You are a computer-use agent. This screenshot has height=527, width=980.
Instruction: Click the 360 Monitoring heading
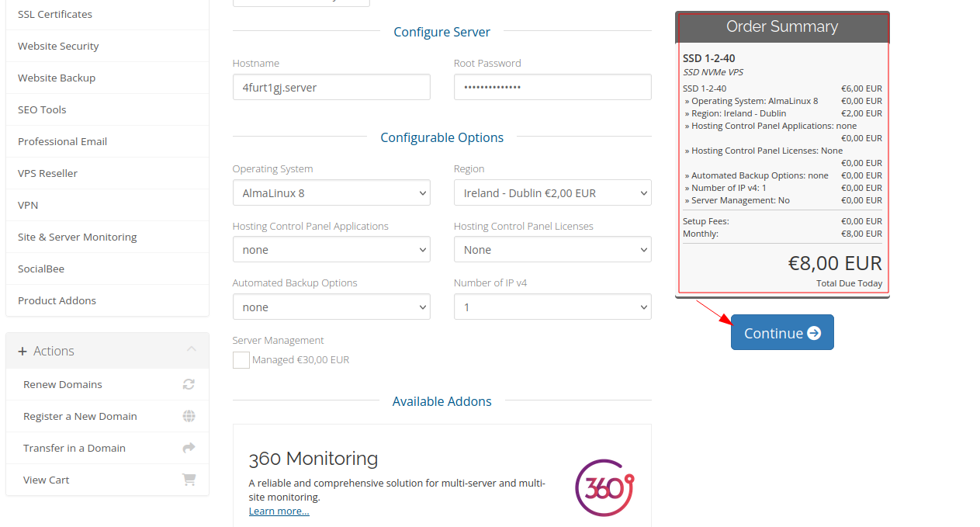point(313,459)
